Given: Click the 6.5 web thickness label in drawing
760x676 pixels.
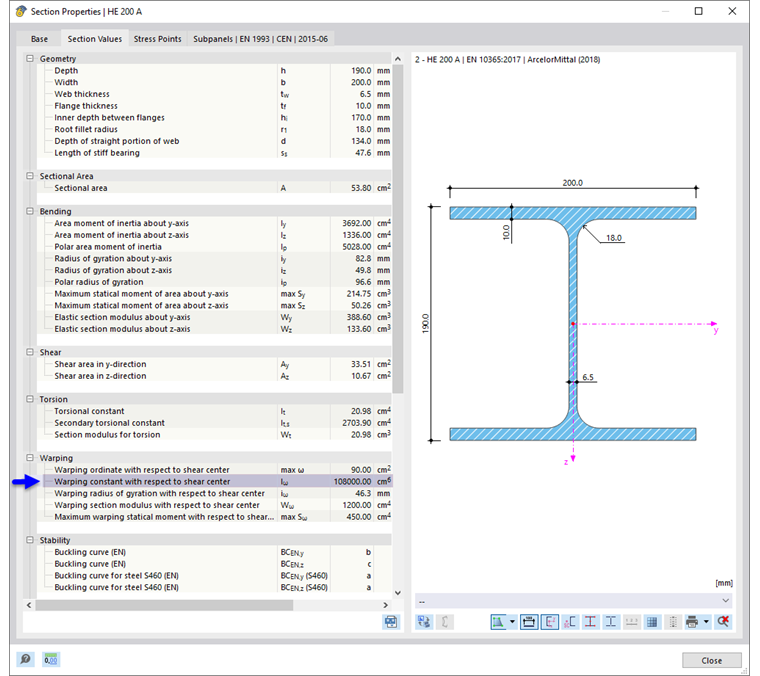Looking at the screenshot, I should pyautogui.click(x=588, y=377).
